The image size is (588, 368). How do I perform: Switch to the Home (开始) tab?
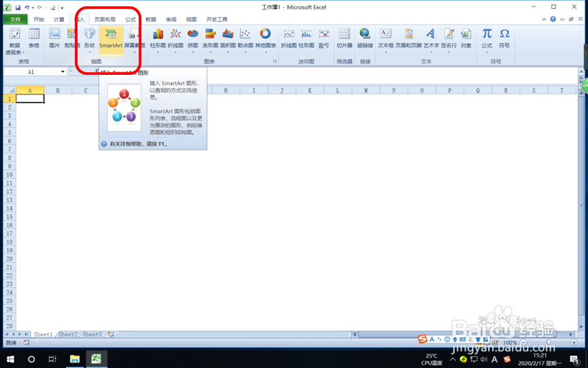click(39, 19)
